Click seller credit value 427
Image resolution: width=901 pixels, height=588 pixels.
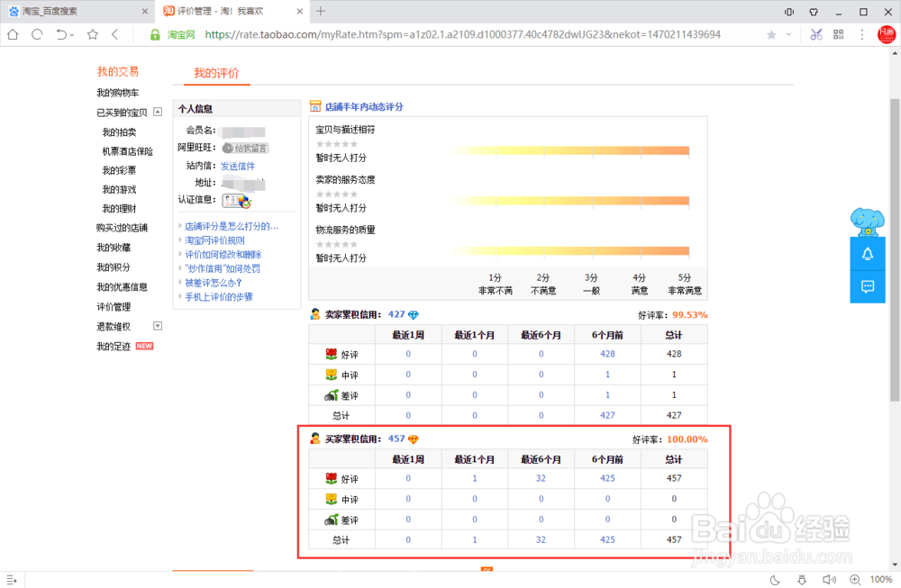click(396, 314)
